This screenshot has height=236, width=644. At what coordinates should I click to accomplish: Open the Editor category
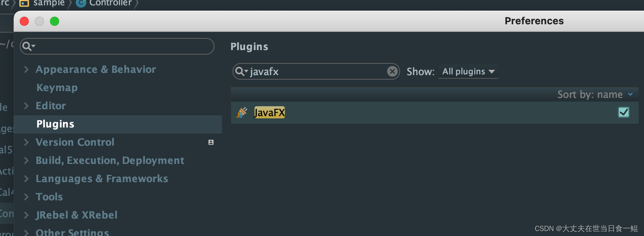[x=51, y=106]
